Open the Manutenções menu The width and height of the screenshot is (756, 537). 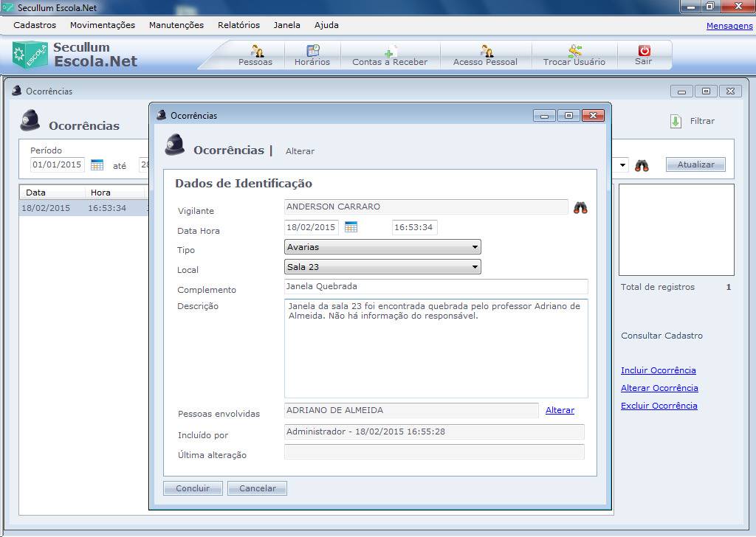coord(176,25)
